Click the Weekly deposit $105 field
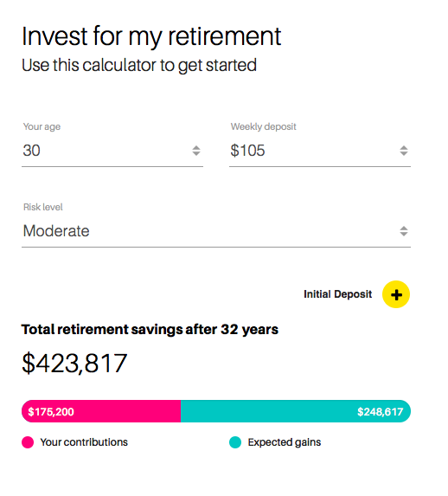This screenshot has height=496, width=448. click(320, 151)
